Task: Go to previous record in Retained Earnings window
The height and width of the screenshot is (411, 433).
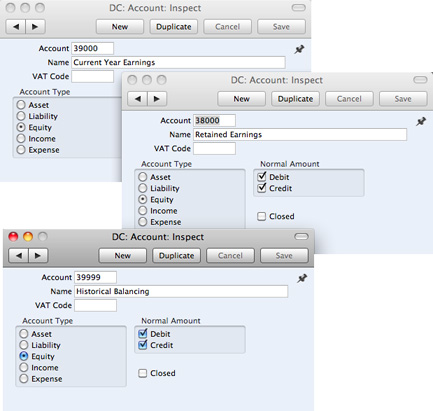Action: 138,99
